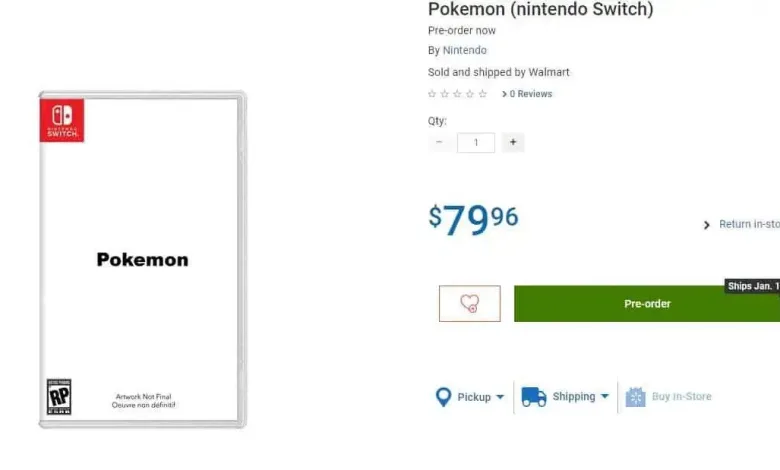The height and width of the screenshot is (470, 780).
Task: Click the Ships Jan. 1 tag
Action: [x=752, y=286]
